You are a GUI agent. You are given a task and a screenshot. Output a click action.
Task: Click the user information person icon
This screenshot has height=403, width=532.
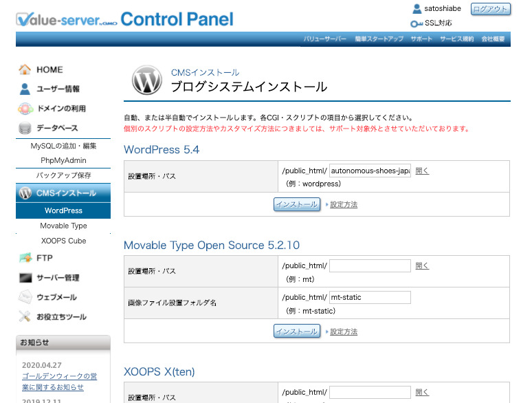tap(25, 89)
